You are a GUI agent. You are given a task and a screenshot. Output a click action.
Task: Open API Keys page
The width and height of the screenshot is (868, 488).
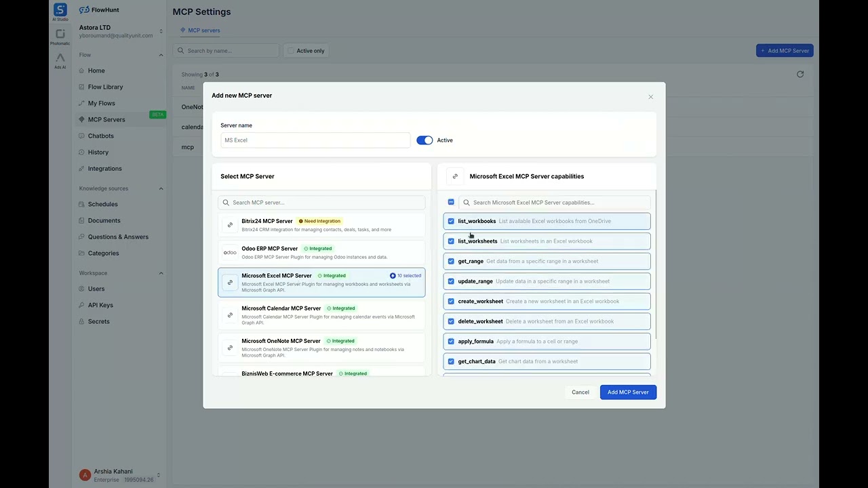pyautogui.click(x=100, y=305)
